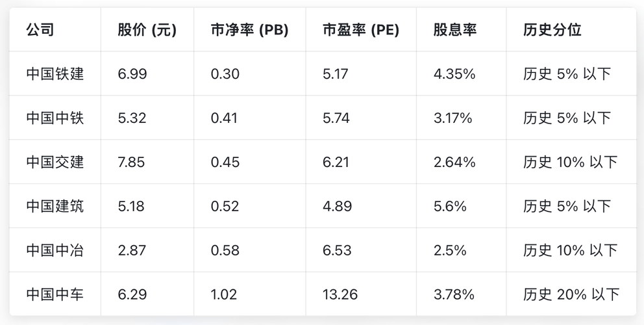Click the 5.6% dividend yield cell

(450, 206)
